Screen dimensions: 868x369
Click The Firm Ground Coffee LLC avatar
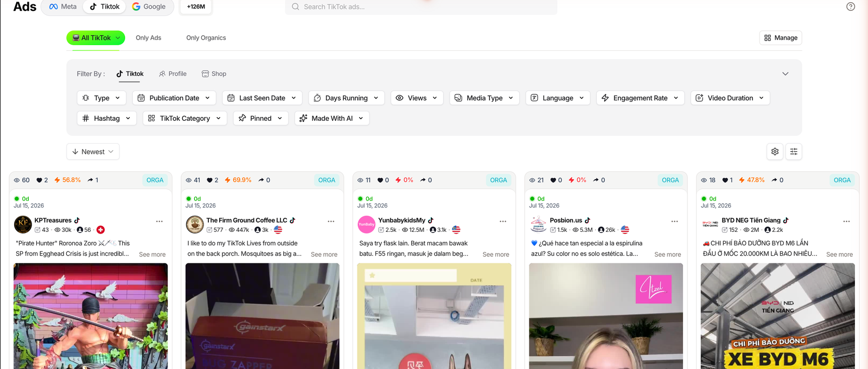195,224
